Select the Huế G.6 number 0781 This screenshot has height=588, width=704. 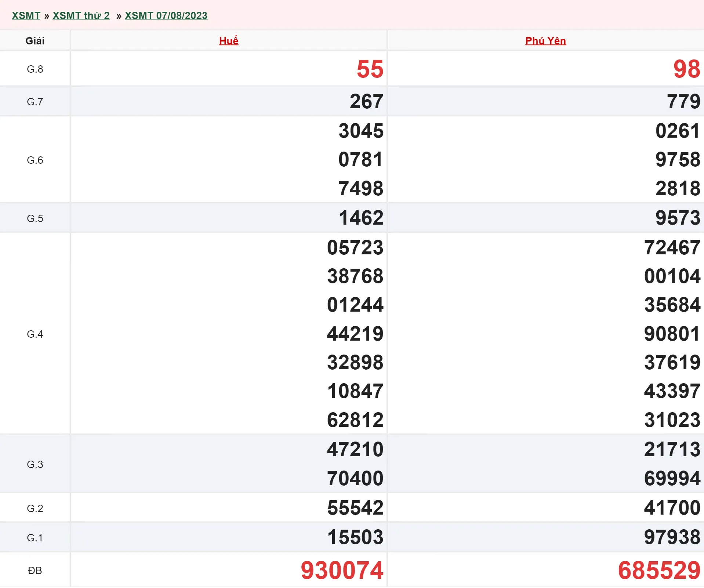pos(360,160)
